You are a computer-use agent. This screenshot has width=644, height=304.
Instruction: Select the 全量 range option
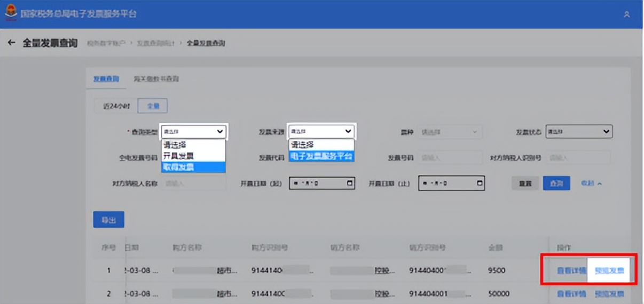coord(153,106)
